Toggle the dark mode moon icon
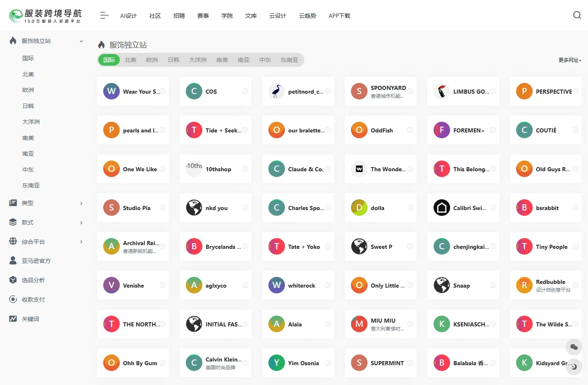 pyautogui.click(x=574, y=366)
